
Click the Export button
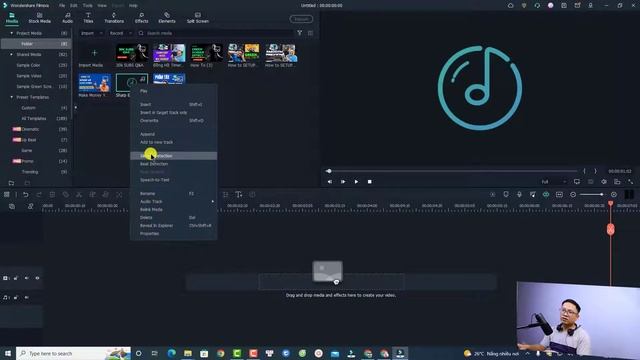click(301, 19)
